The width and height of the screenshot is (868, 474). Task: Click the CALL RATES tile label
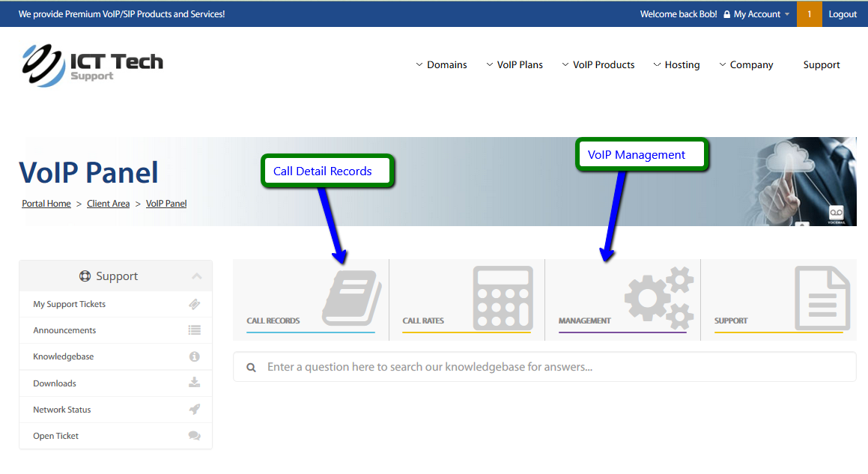click(423, 320)
